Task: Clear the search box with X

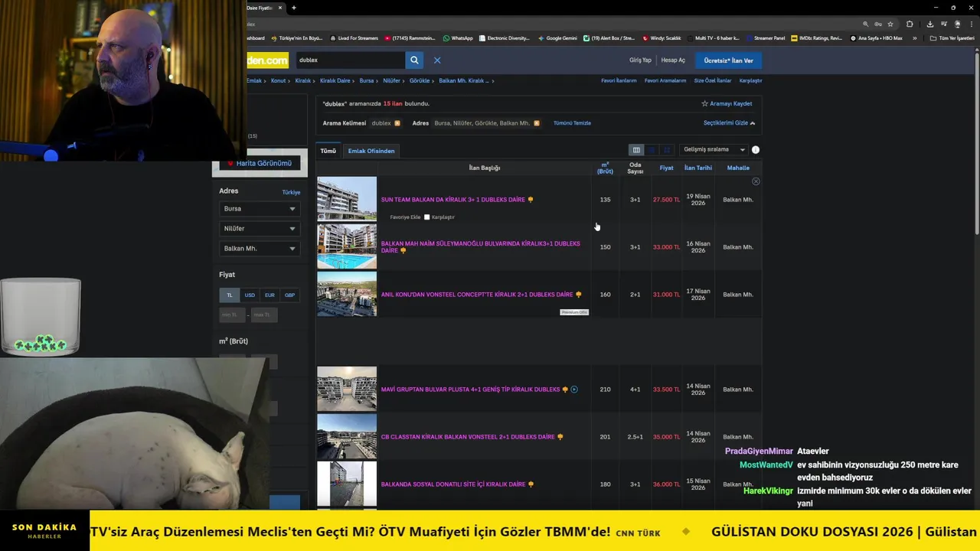Action: 437,60
